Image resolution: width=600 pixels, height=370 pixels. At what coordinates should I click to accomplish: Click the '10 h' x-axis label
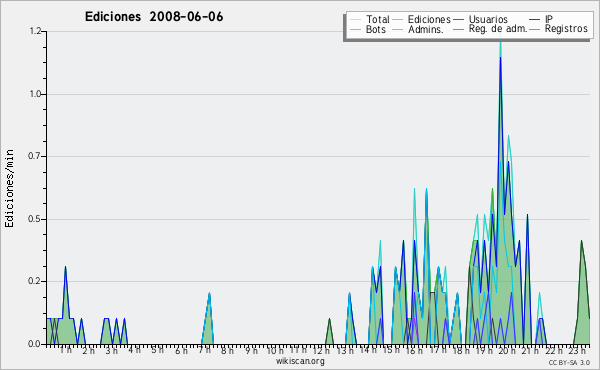pos(275,350)
